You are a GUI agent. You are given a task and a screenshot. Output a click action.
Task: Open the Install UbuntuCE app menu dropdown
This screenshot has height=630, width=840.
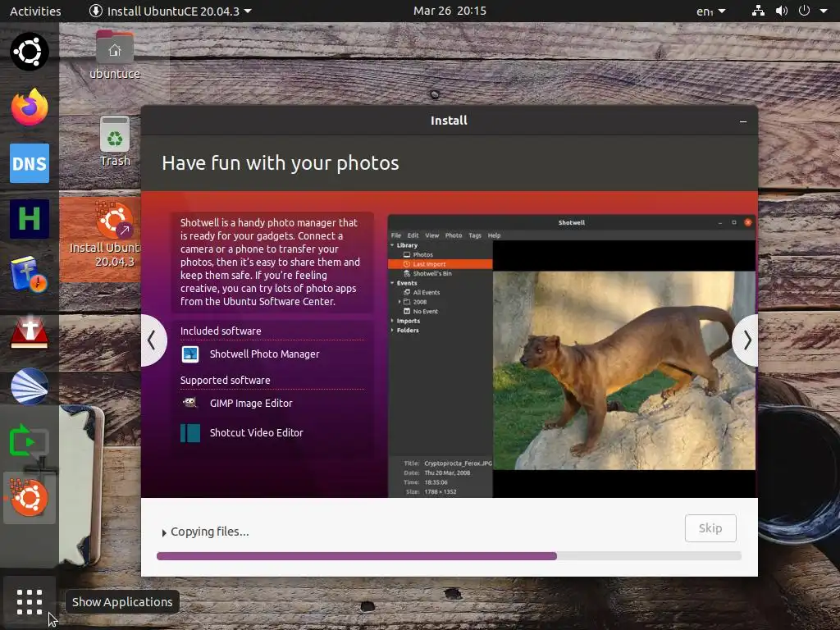point(171,11)
